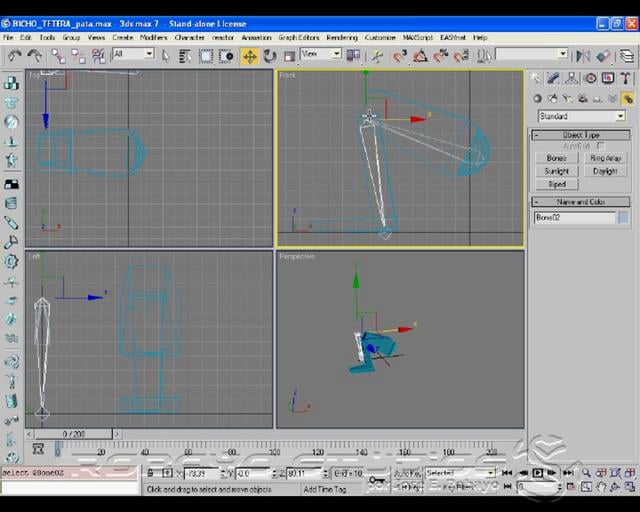Click the Undo arrow in main toolbar
Screen dimensions: 640x512
[x=15, y=55]
